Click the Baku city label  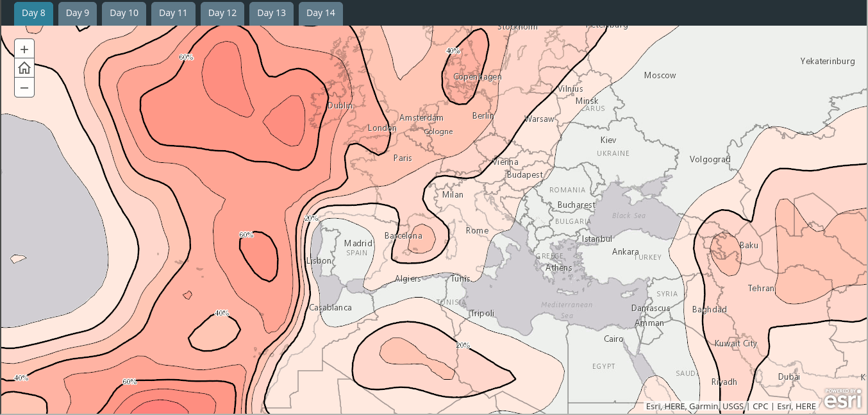(749, 245)
